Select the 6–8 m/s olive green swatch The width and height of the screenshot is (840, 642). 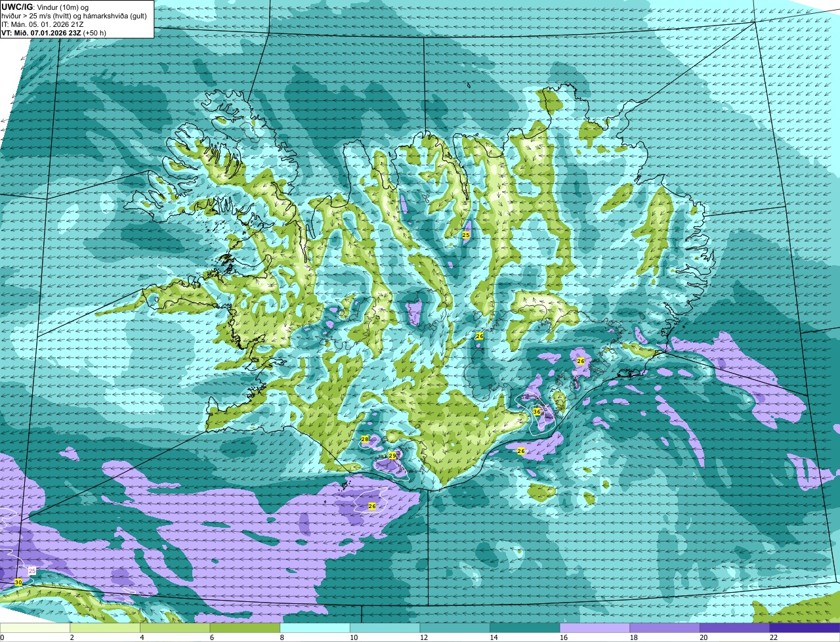[245, 628]
